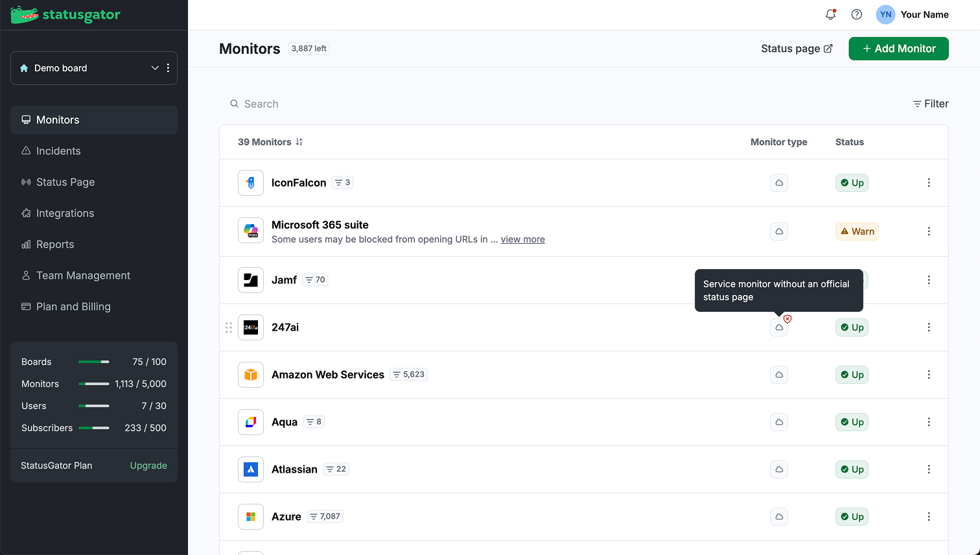Screen dimensions: 980x555
Task: Click Amazon Web Services cloud type icon
Action: point(779,375)
